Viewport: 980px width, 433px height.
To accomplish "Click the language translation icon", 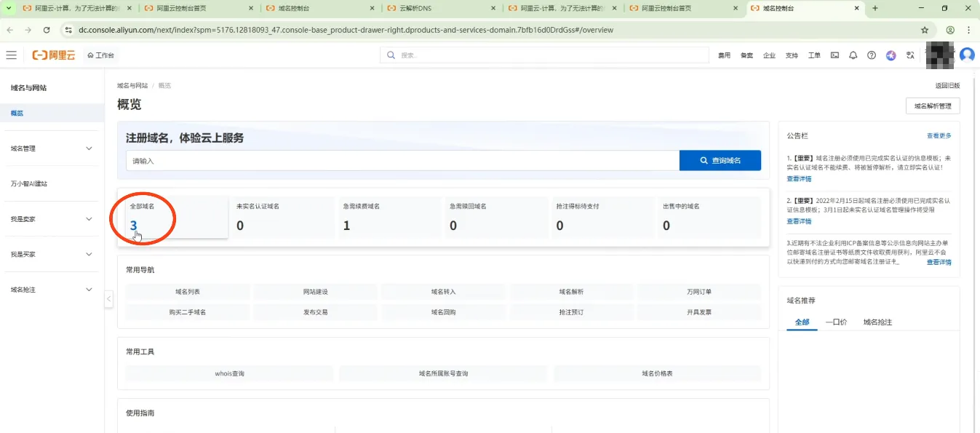I will point(910,55).
